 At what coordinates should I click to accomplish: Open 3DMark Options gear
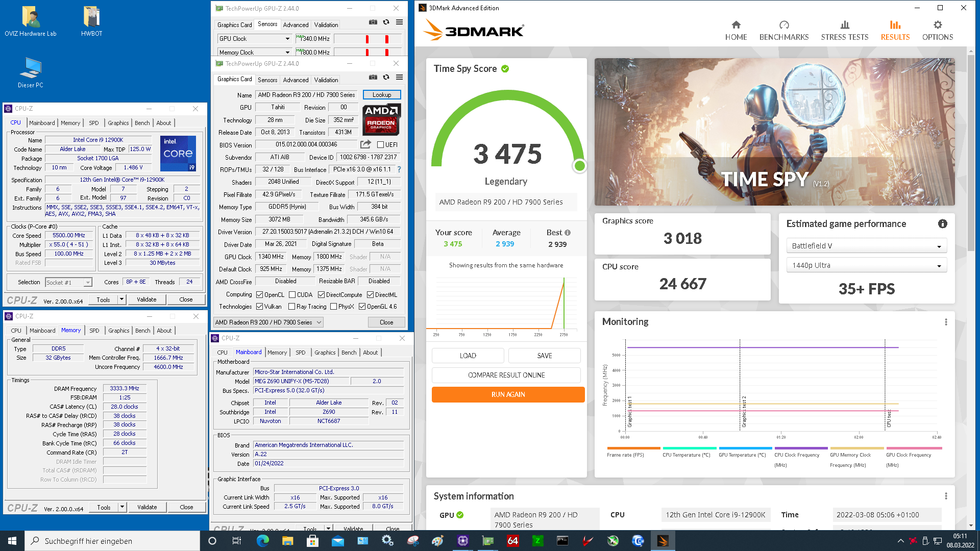[x=938, y=31]
